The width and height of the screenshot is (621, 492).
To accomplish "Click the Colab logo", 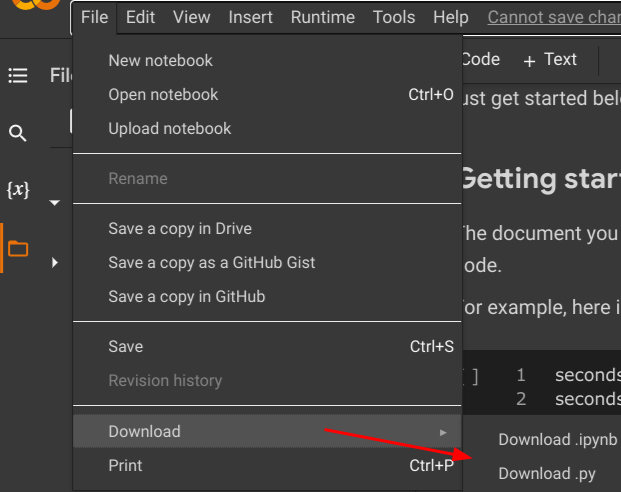I will [x=36, y=4].
